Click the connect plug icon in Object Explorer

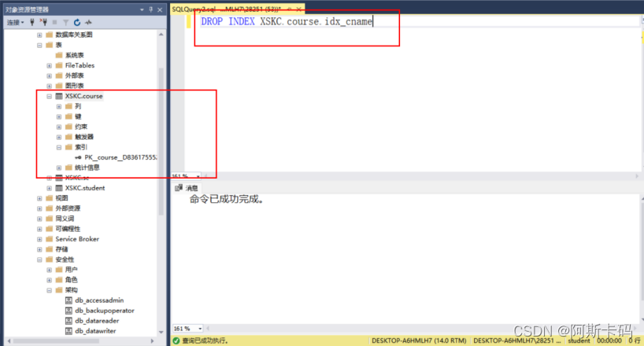point(32,22)
